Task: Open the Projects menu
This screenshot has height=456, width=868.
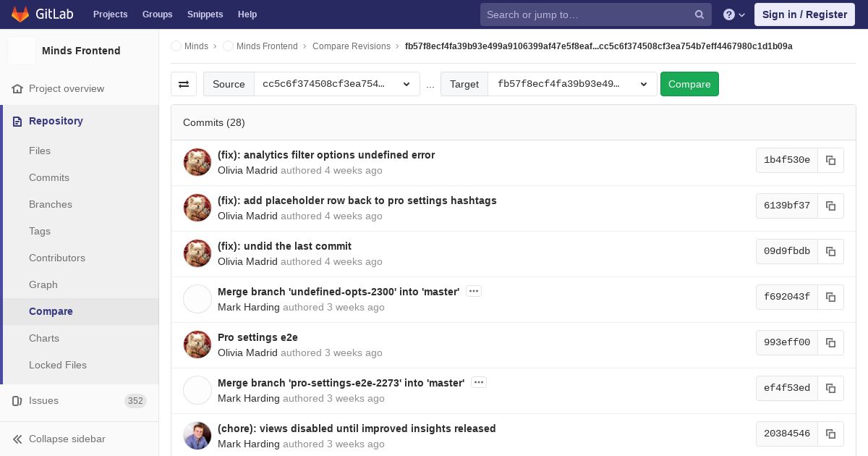Action: click(111, 14)
